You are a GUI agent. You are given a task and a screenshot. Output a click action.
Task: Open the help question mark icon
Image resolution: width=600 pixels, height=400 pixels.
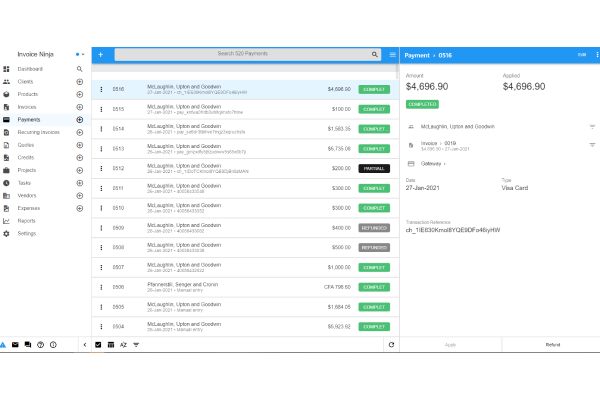[x=40, y=344]
